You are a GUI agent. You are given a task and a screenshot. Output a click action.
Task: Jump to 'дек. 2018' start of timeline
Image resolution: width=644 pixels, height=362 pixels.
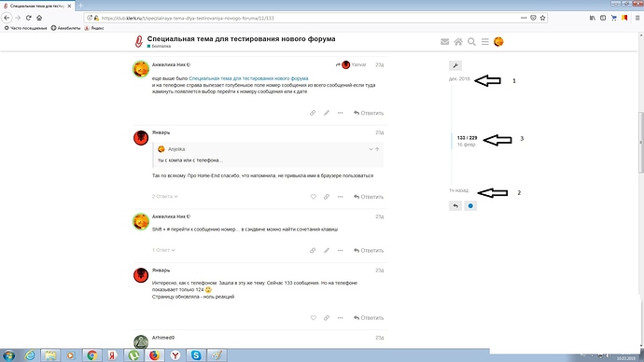(x=459, y=78)
